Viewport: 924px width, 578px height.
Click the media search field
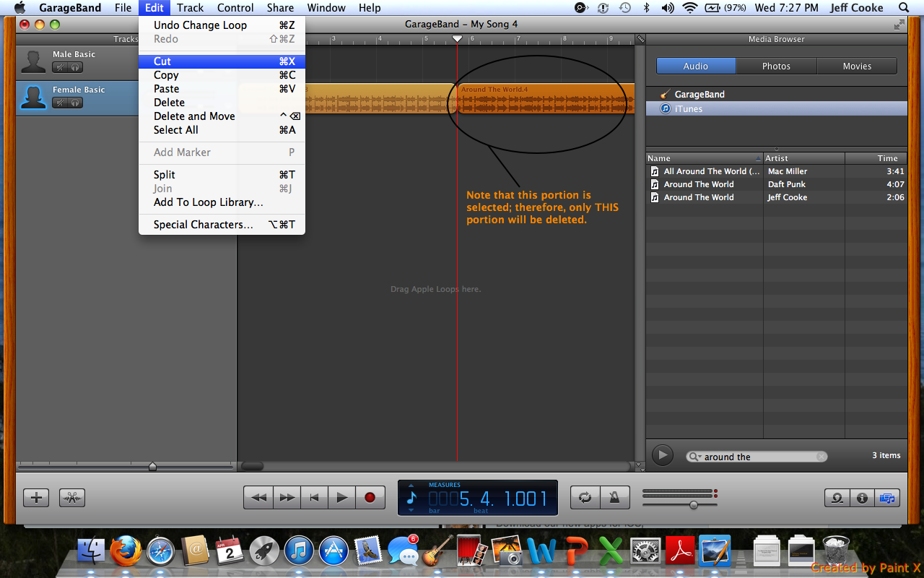(x=757, y=457)
